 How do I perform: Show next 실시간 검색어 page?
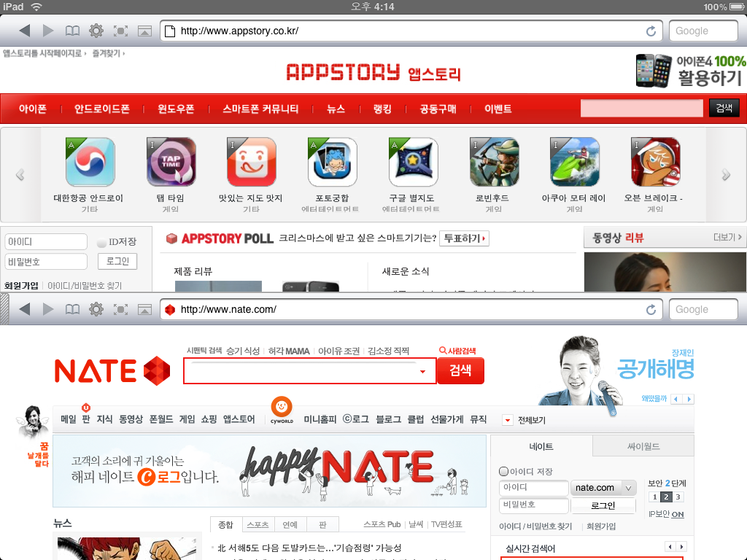(x=682, y=547)
